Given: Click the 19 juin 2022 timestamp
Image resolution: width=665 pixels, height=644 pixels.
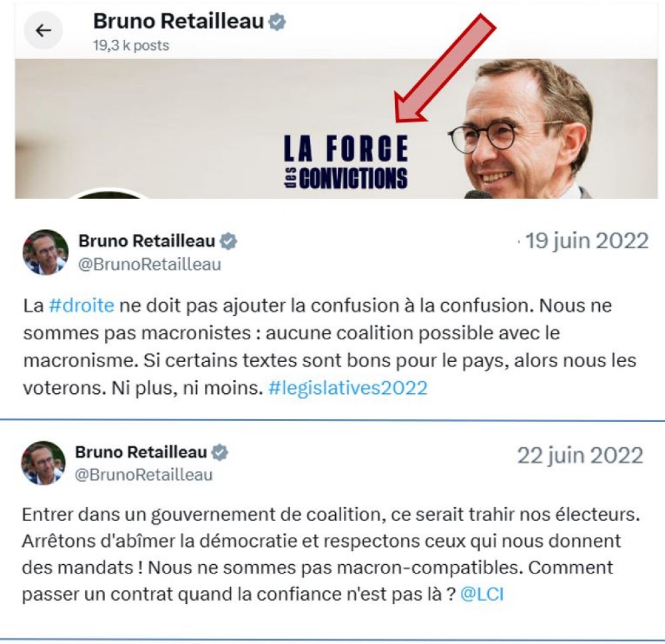Looking at the screenshot, I should coord(587,241).
